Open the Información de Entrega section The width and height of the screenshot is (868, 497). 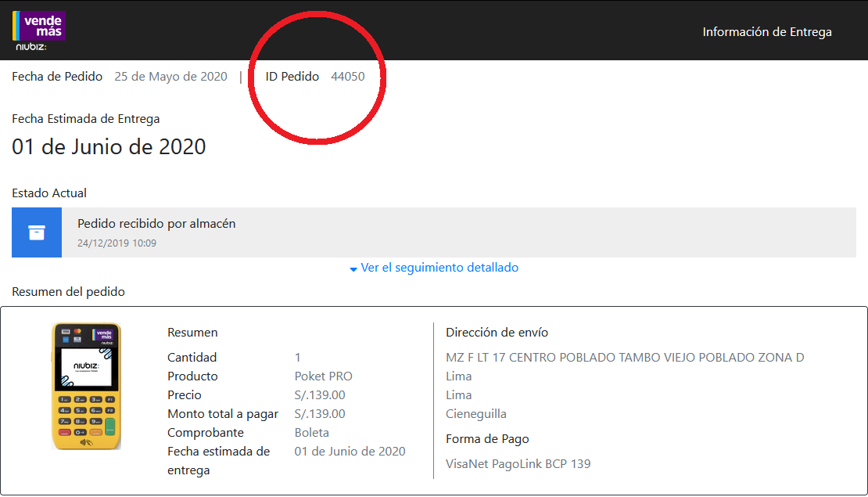[767, 32]
